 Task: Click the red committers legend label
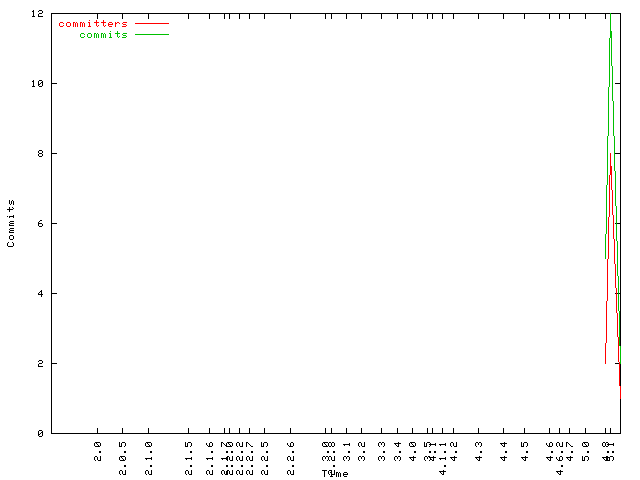pyautogui.click(x=93, y=23)
